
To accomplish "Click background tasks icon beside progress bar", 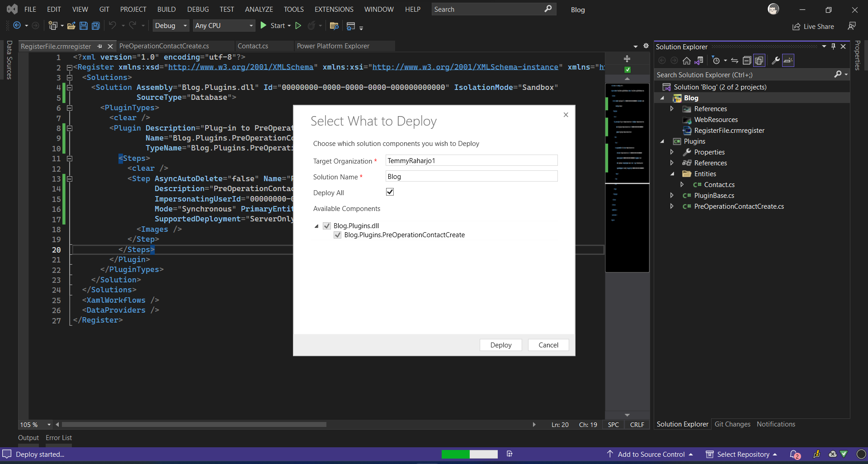I will (509, 454).
